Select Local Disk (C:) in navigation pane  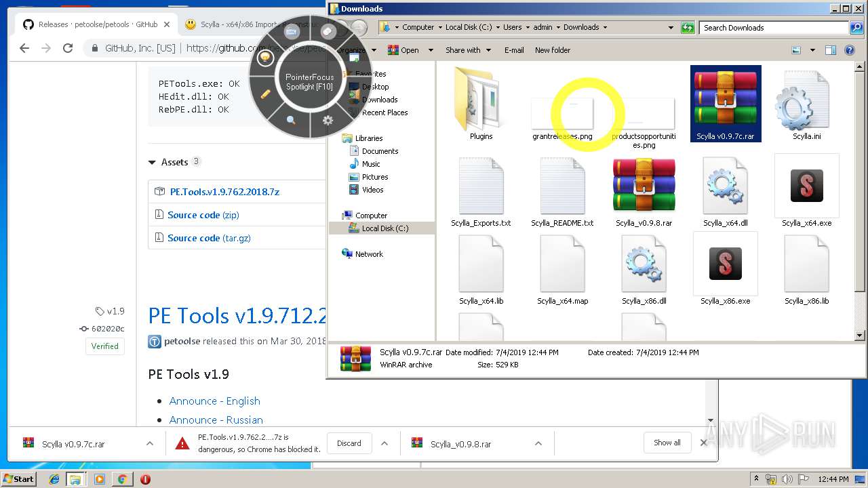(x=384, y=228)
